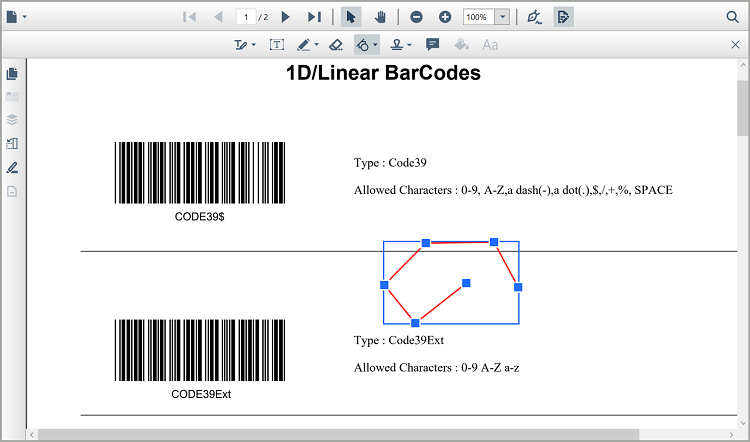Screen dimensions: 750x442
Task: Toggle the annotation edit toolbar
Action: 564,17
